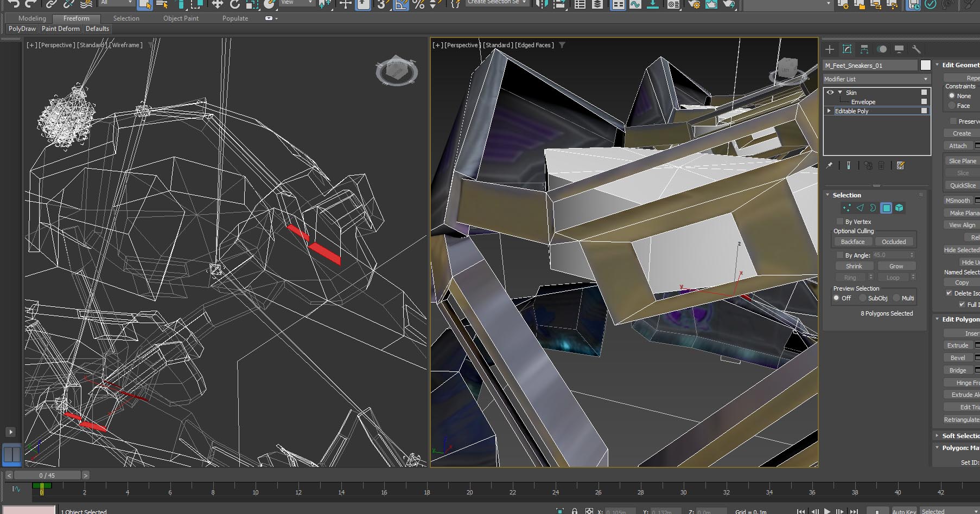
Task: Click the Grow selection button
Action: [x=896, y=266]
